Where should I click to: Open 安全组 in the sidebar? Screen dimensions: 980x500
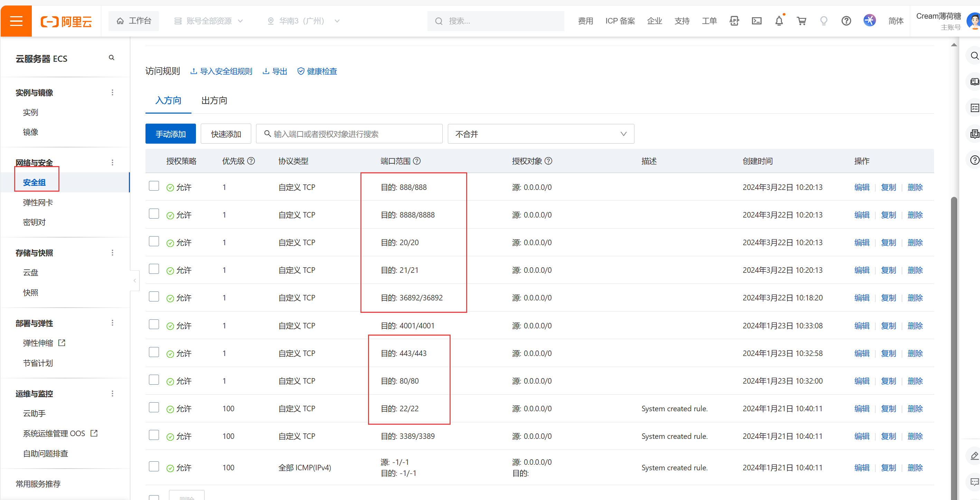34,183
